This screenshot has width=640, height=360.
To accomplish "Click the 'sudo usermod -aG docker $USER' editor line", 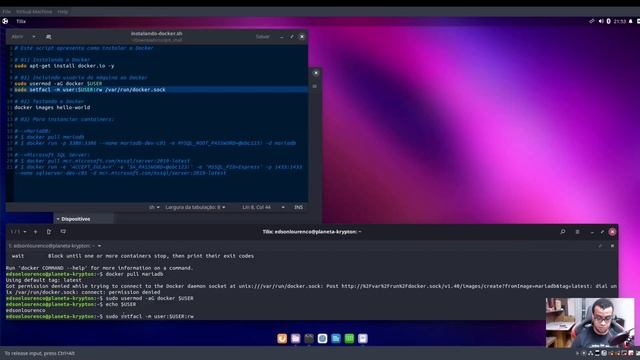I will coord(58,84).
